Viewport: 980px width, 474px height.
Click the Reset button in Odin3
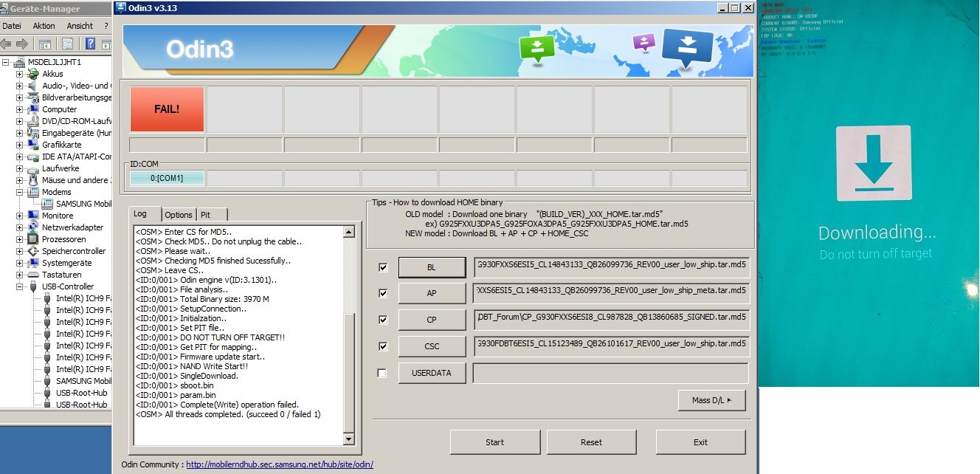(x=591, y=442)
